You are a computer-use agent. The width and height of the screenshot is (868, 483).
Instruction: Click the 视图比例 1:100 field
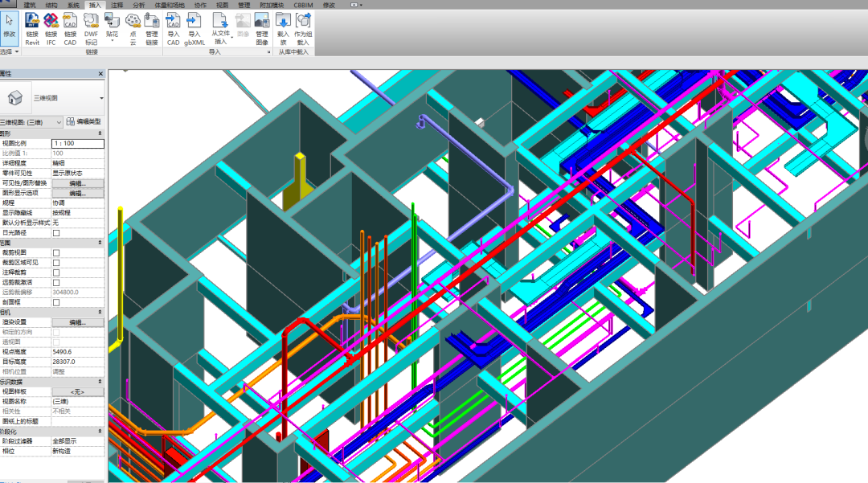(77, 143)
